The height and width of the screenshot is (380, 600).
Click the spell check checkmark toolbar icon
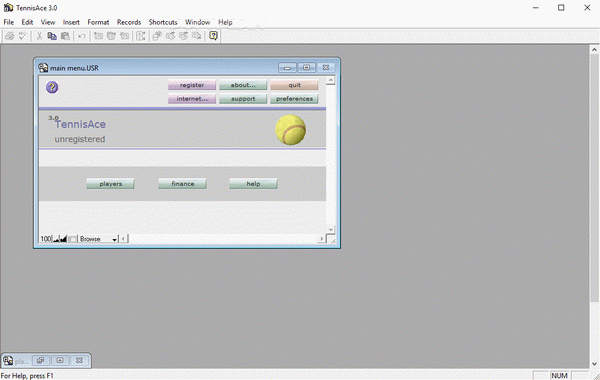pos(22,36)
